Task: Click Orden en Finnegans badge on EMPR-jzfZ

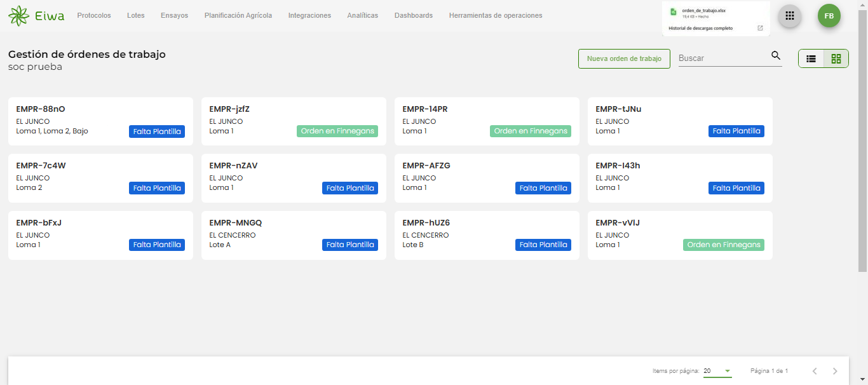Action: pos(337,132)
